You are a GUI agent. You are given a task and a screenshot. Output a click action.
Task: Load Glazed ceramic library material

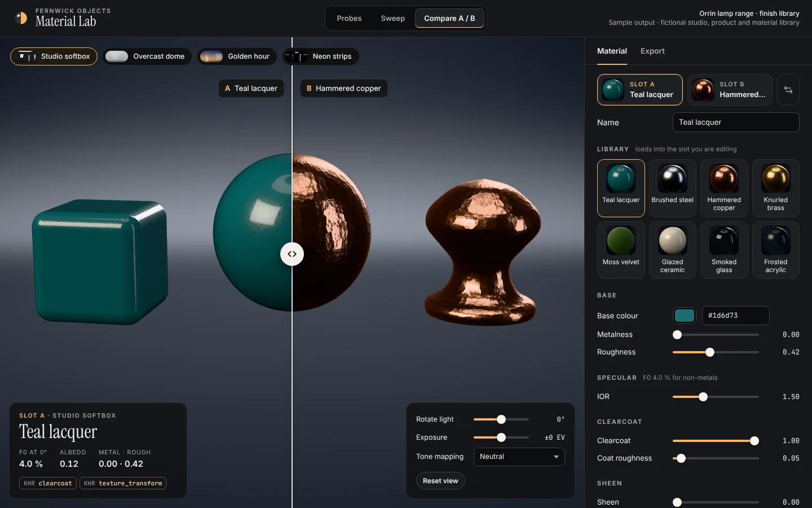point(673,250)
